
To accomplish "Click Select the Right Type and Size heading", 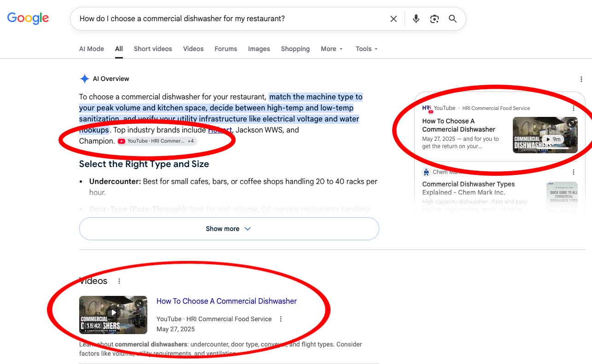I will [x=144, y=164].
